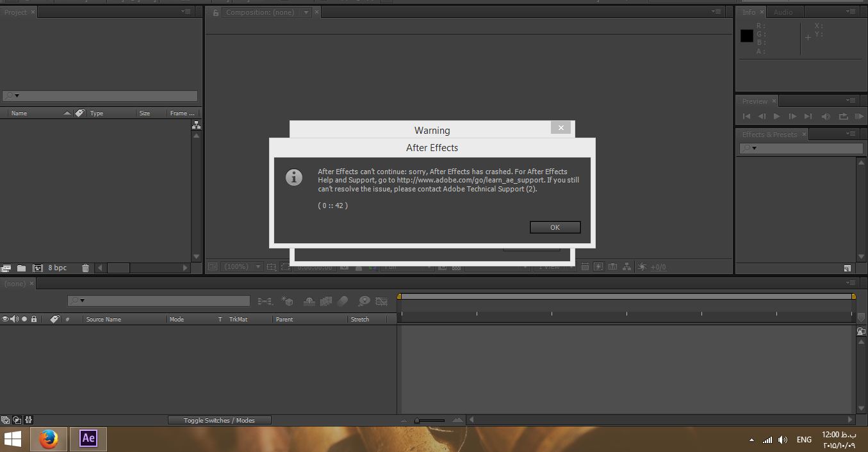Open Interpret Footage icon in Project panel
This screenshot has width=868, height=452.
pos(6,268)
